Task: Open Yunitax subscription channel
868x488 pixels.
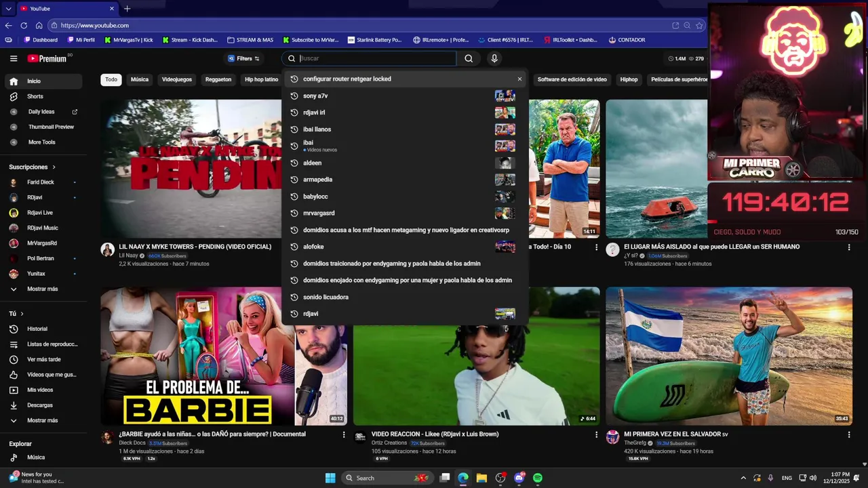Action: click(43, 274)
